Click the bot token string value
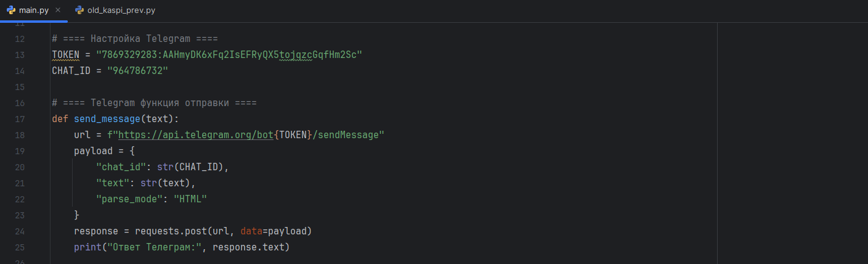 [x=229, y=55]
